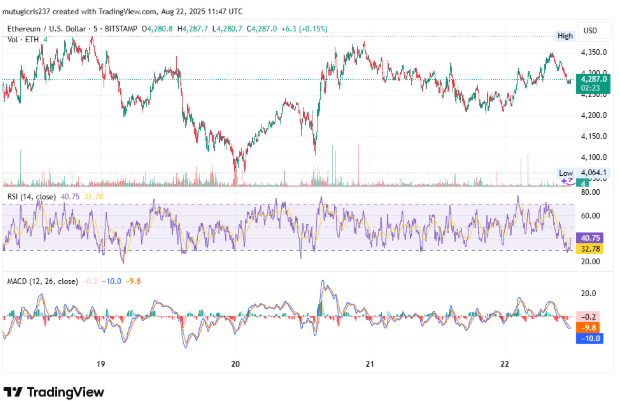Image resolution: width=619 pixels, height=401 pixels.
Task: Click the blue MACD value tag -10.0
Action: [590, 338]
